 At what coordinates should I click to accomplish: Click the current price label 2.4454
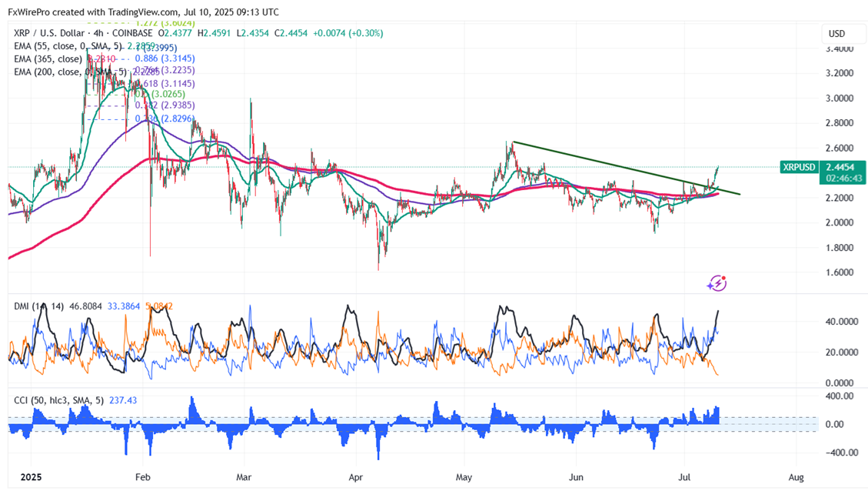coord(840,167)
